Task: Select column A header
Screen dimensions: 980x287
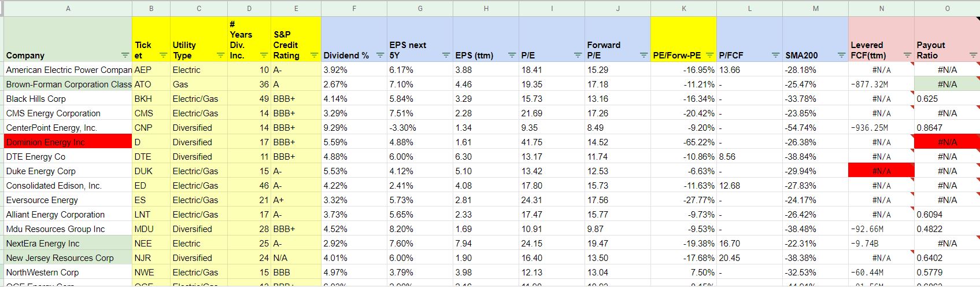Action: point(68,9)
